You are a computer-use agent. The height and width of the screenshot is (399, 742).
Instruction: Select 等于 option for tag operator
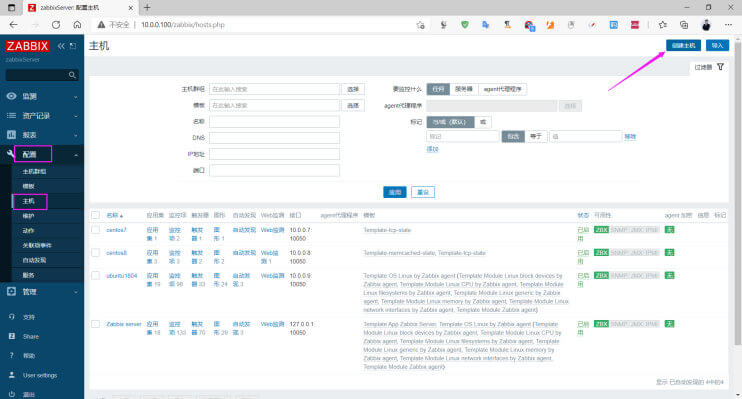pyautogui.click(x=536, y=136)
